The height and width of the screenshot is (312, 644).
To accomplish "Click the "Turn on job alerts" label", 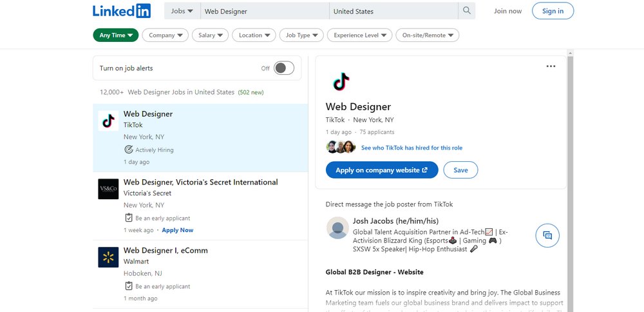I will (126, 68).
